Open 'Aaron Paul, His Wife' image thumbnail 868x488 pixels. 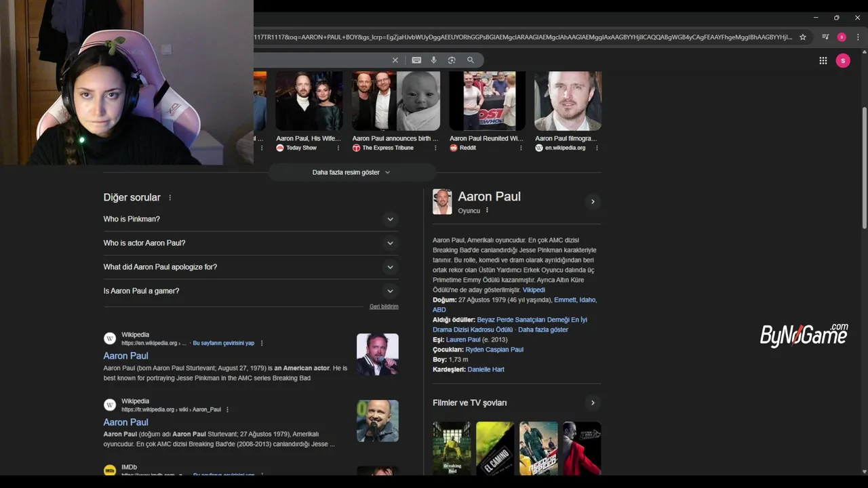click(x=309, y=101)
